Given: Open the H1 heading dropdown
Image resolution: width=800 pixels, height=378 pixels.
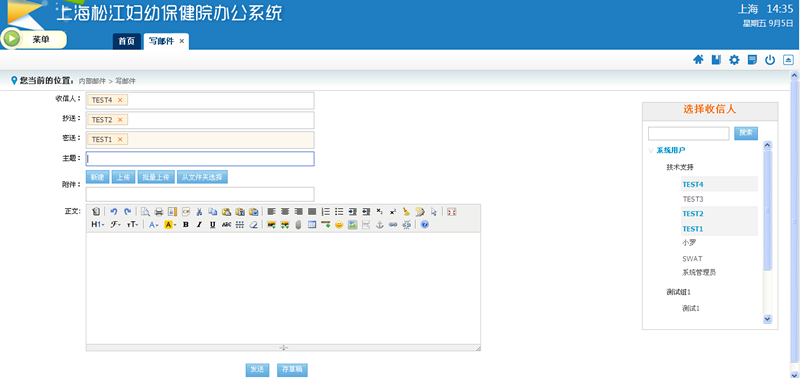Looking at the screenshot, I should pyautogui.click(x=97, y=224).
